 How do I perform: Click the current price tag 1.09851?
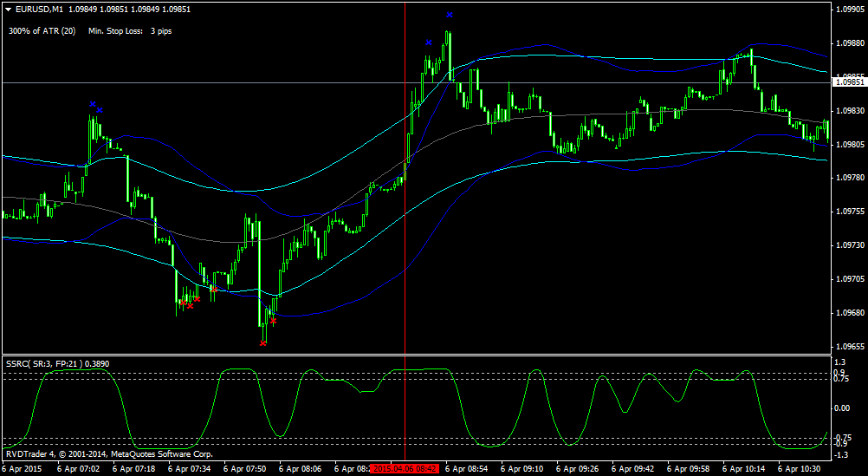click(850, 82)
